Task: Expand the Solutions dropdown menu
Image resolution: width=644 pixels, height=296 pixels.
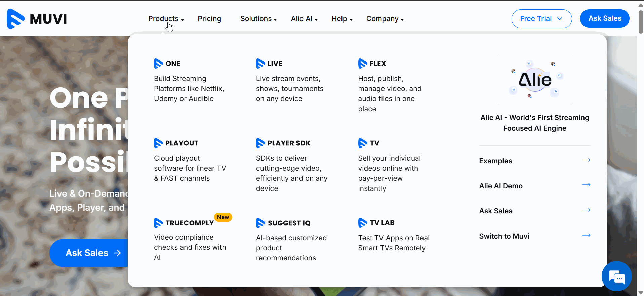Action: click(x=258, y=19)
